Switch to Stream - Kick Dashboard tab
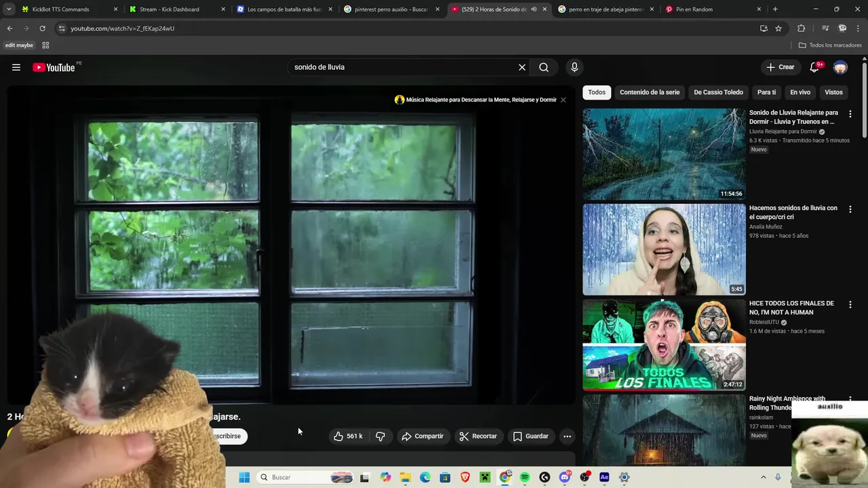This screenshot has height=488, width=868. click(178, 9)
